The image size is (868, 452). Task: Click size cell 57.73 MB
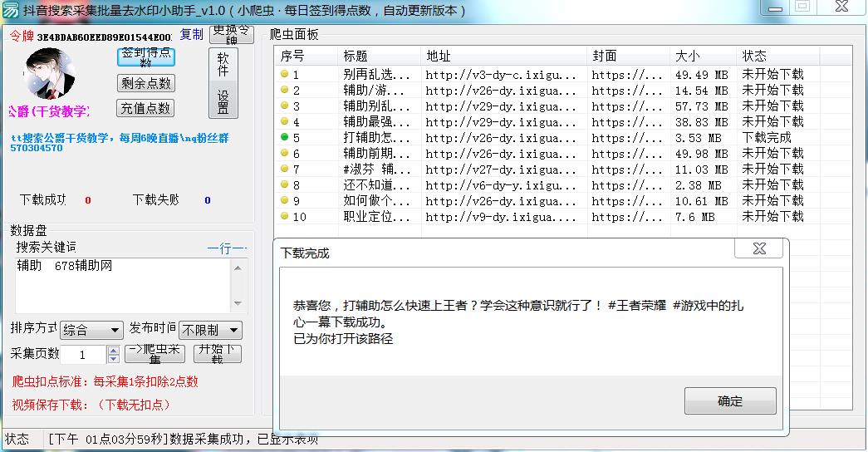click(701, 106)
